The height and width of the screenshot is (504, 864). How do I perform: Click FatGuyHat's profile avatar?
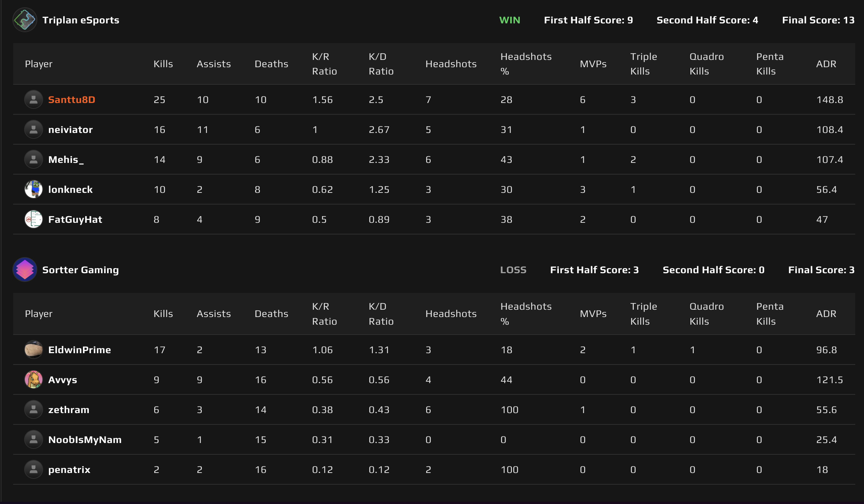33,219
